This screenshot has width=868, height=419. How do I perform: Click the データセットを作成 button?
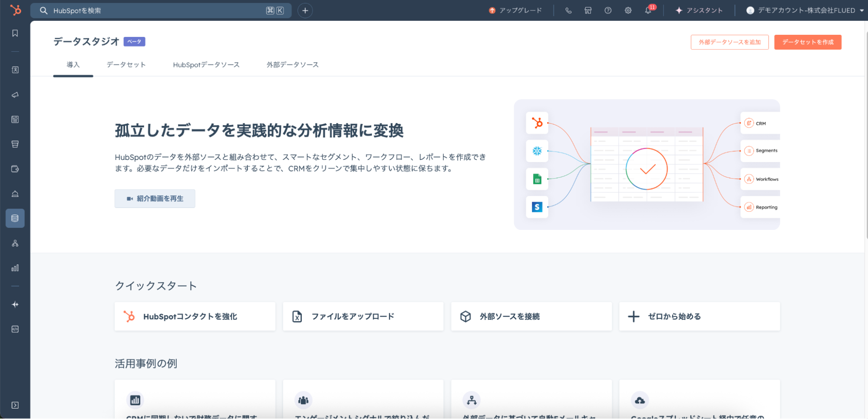pos(807,42)
